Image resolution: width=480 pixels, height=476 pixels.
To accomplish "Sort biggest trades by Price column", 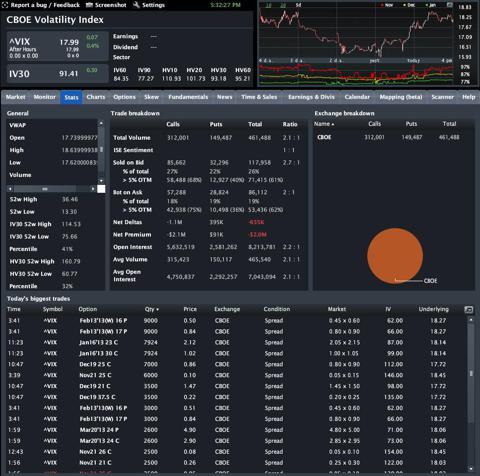I will click(190, 309).
